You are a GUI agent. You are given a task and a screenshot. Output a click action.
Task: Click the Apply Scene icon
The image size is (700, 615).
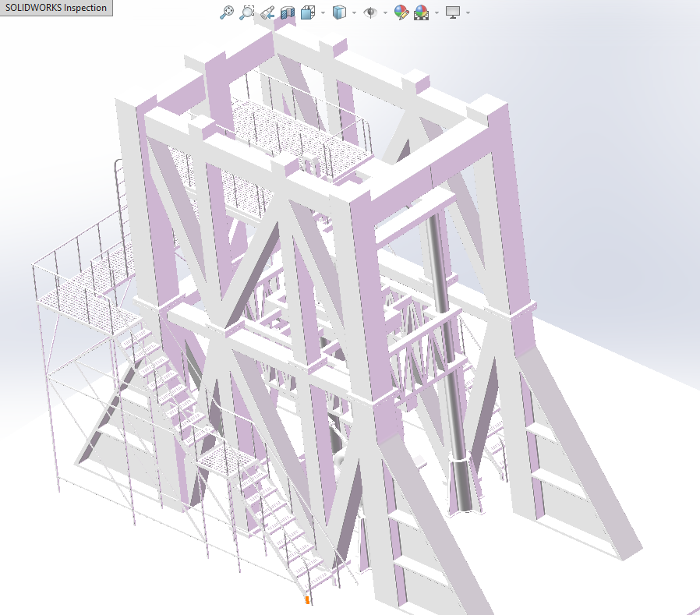coord(422,12)
